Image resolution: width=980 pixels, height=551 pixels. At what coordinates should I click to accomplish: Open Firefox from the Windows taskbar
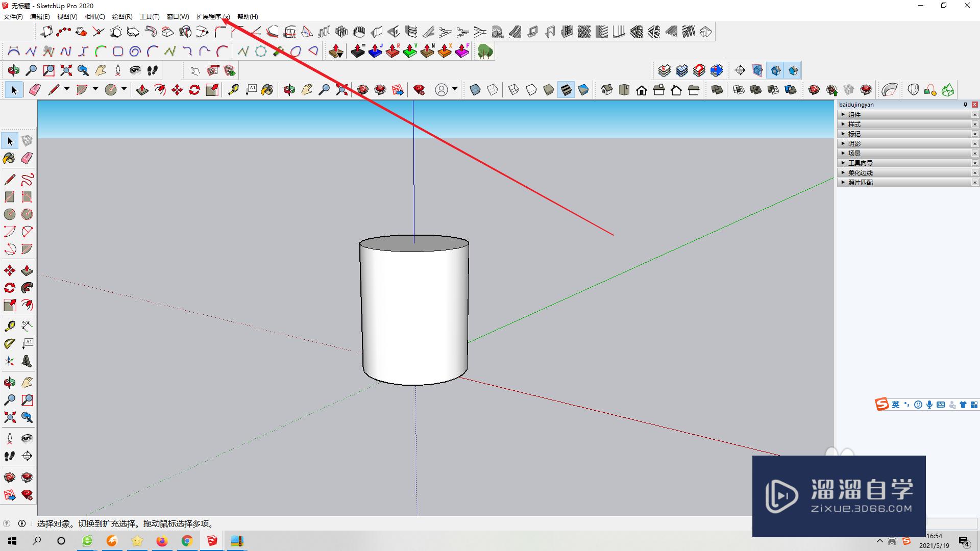pos(162,541)
